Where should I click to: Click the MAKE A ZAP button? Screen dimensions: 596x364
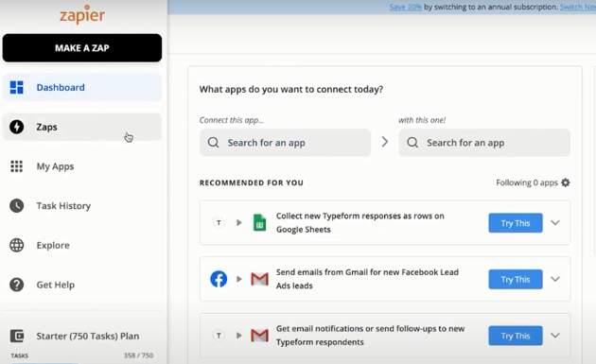point(82,48)
